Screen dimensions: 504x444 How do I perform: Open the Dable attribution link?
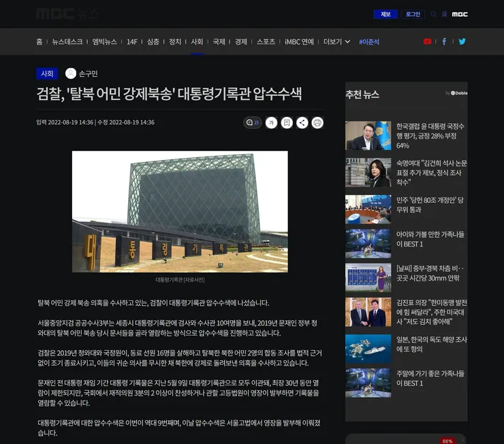tap(456, 93)
